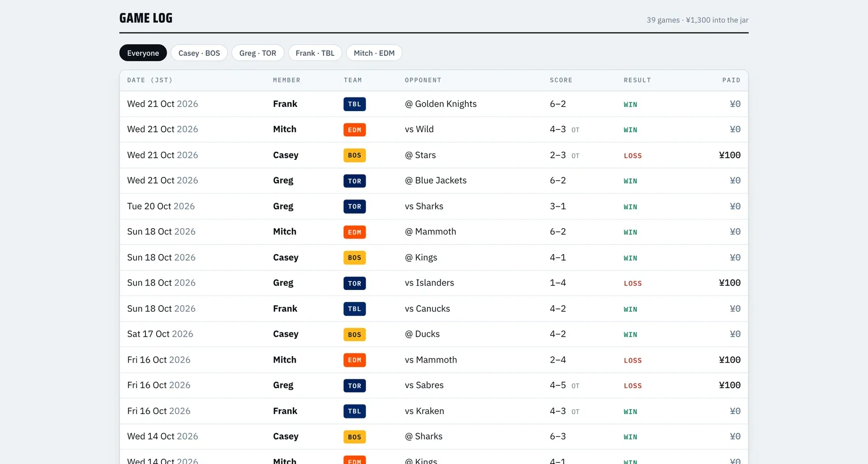Image resolution: width=868 pixels, height=464 pixels.
Task: Click BOS badge in @ Kings row
Action: click(x=355, y=257)
